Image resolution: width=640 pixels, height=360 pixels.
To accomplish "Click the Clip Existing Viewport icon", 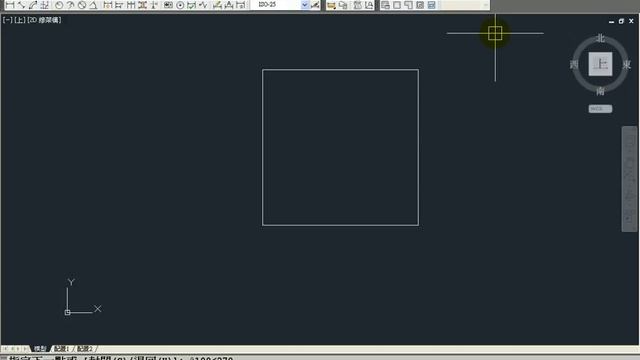I will [x=431, y=5].
